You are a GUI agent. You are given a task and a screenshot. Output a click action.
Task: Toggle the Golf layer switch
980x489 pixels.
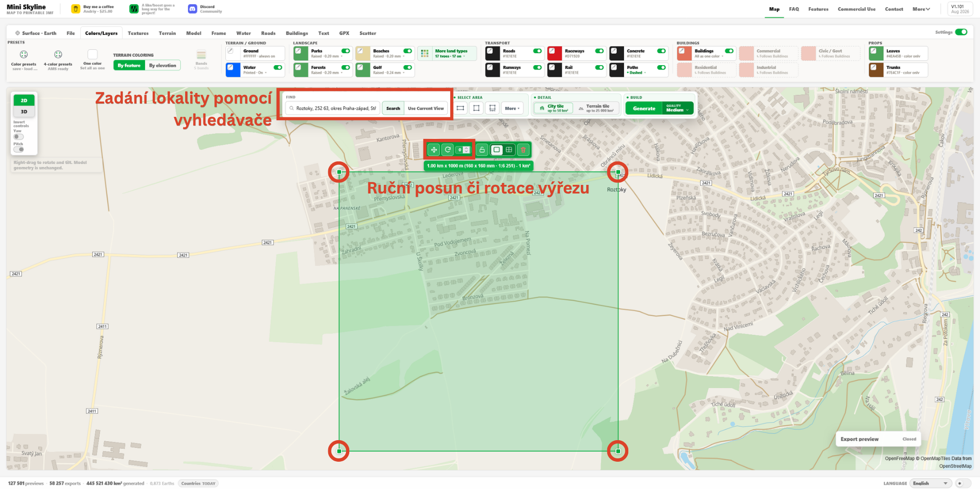click(408, 68)
